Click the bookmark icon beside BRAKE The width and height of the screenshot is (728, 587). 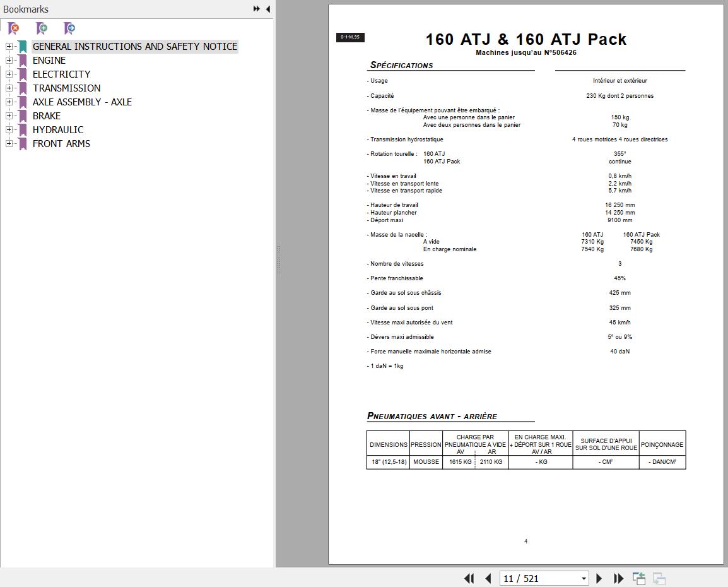click(23, 116)
